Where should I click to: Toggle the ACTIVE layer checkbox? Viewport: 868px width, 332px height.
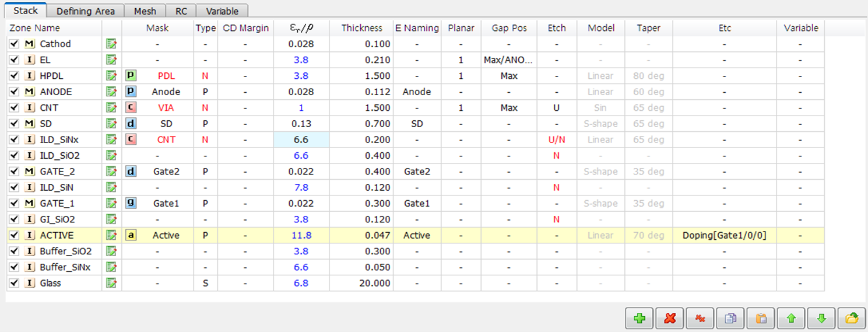coord(15,235)
